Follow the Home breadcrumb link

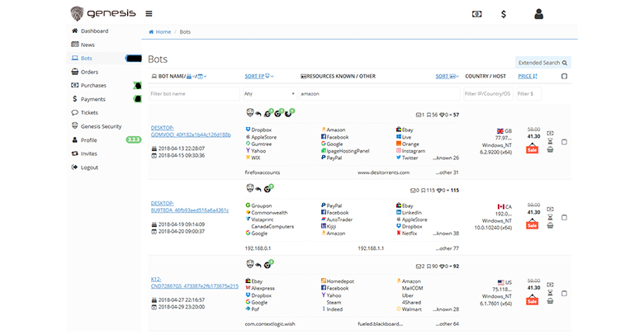point(163,31)
